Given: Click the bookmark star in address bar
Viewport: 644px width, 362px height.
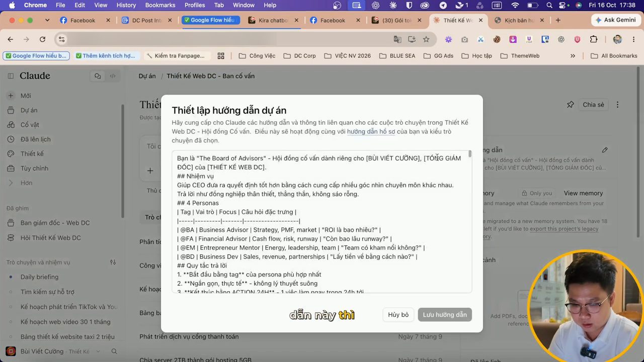Looking at the screenshot, I should pos(426,39).
